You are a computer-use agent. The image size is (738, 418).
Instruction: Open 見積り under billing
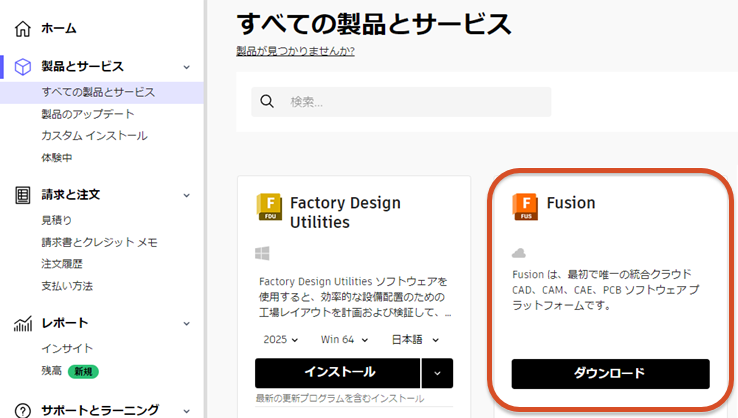point(57,220)
